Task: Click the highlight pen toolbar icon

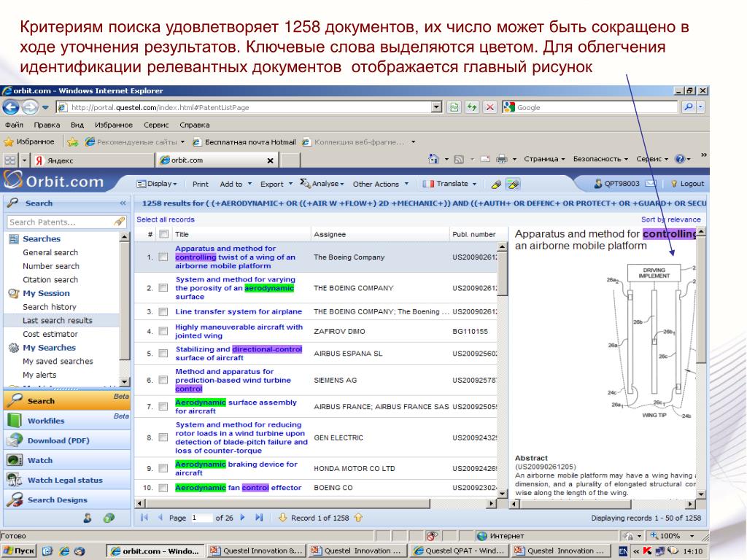Action: (x=496, y=184)
